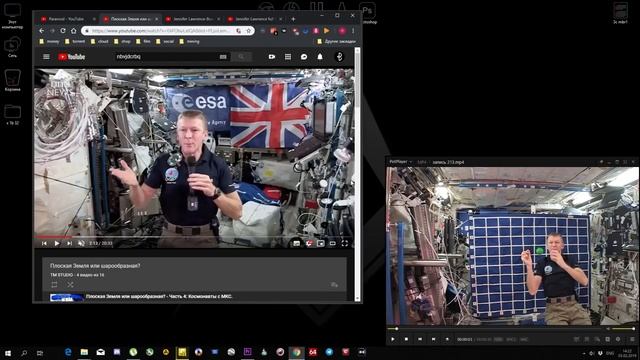The height and width of the screenshot is (360, 640).
Task: Launch Microsoft Edge from the taskbar
Action: click(68, 352)
